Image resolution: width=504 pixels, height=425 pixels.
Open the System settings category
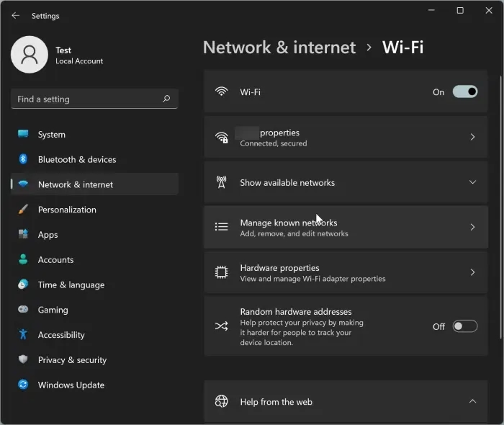pos(52,135)
